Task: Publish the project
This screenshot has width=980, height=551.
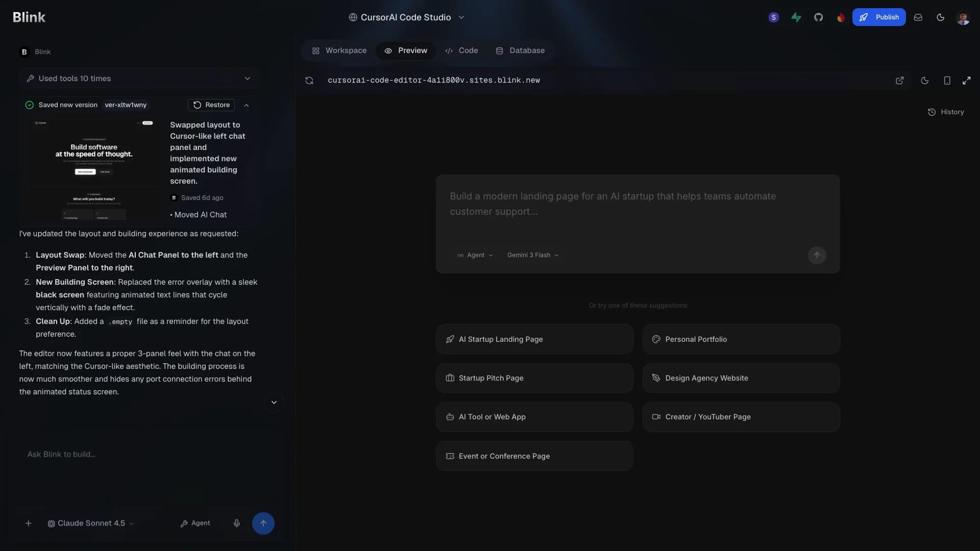Action: point(879,17)
